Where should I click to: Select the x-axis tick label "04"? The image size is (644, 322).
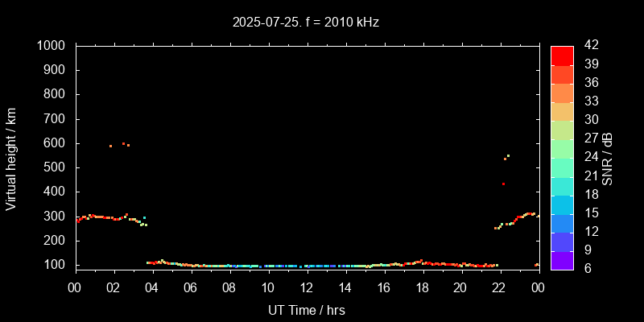(153, 288)
